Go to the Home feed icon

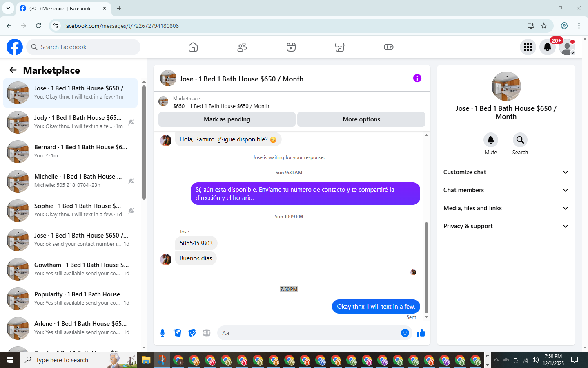[193, 47]
